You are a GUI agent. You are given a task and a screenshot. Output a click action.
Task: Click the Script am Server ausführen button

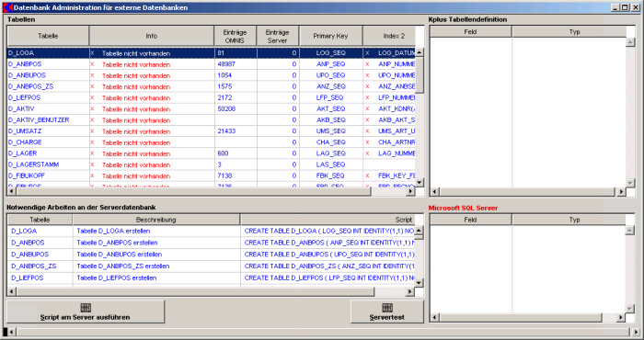[86, 312]
